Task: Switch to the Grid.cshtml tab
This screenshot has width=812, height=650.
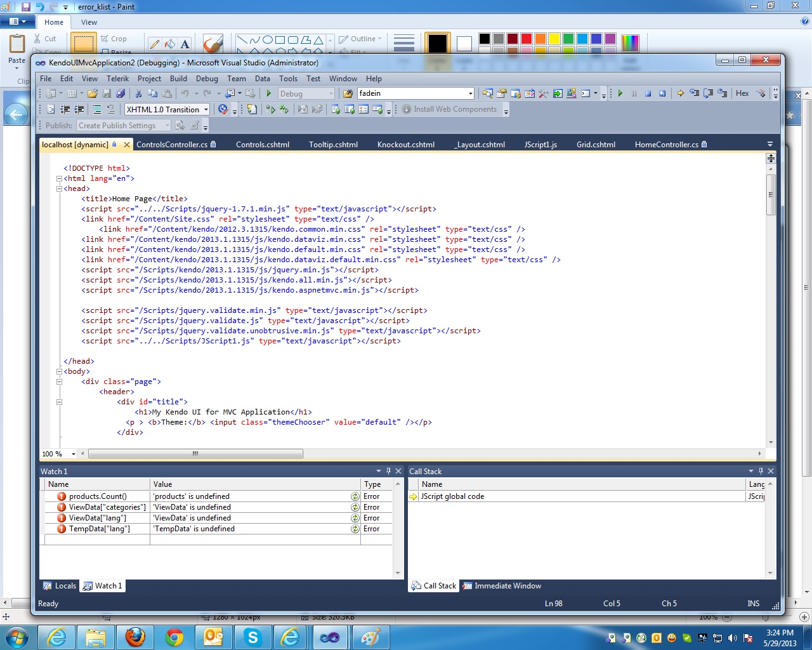Action: (x=596, y=145)
